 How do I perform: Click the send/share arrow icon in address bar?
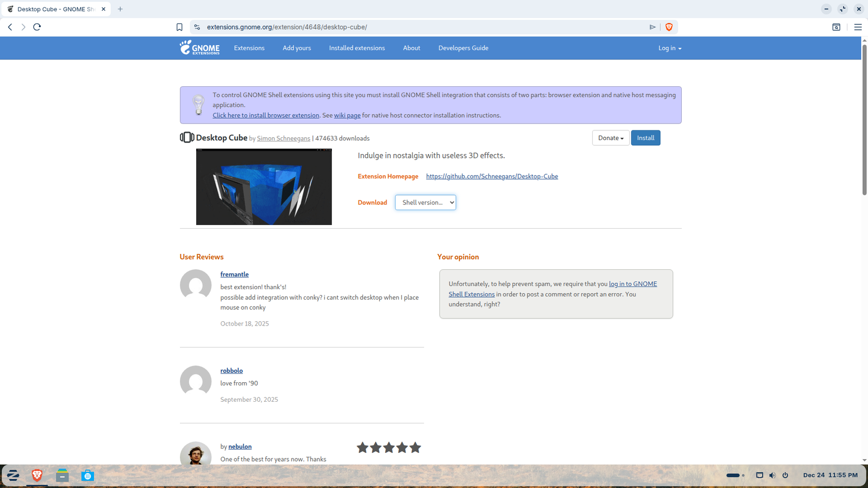652,27
